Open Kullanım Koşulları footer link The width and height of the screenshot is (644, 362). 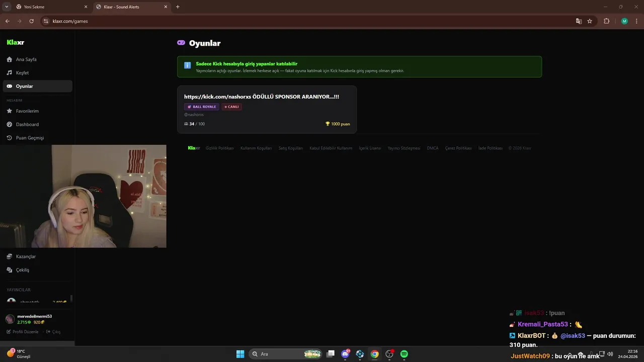pos(256,148)
